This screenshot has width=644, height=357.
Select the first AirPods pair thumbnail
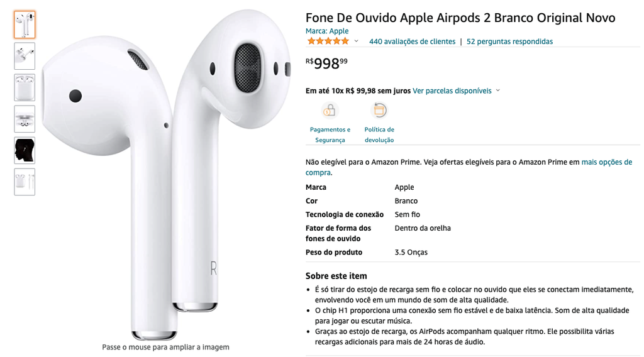(x=25, y=25)
